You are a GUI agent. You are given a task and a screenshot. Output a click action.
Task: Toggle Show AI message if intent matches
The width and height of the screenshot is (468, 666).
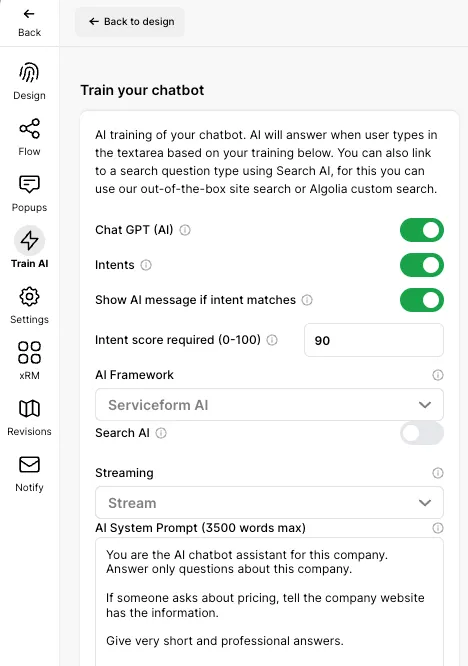click(x=422, y=300)
